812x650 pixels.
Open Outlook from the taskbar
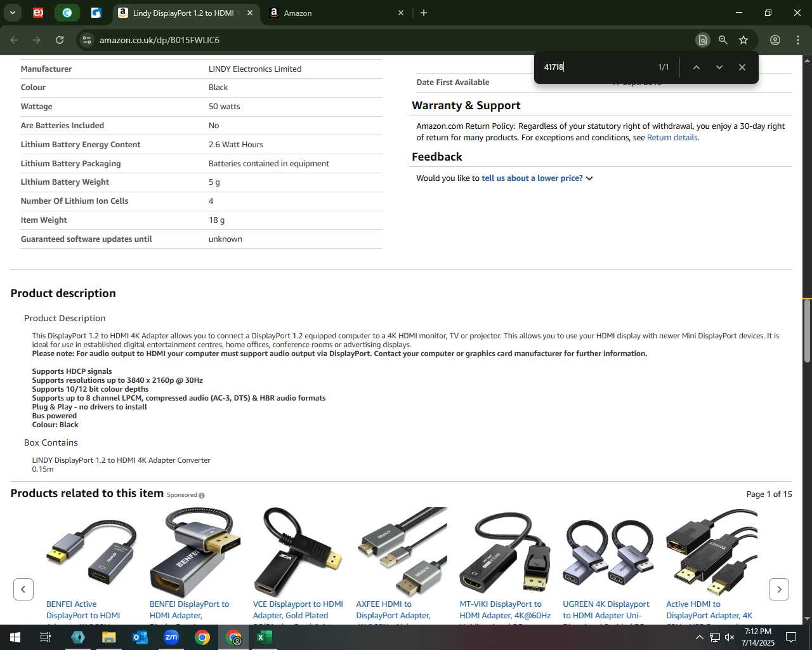[x=140, y=637]
